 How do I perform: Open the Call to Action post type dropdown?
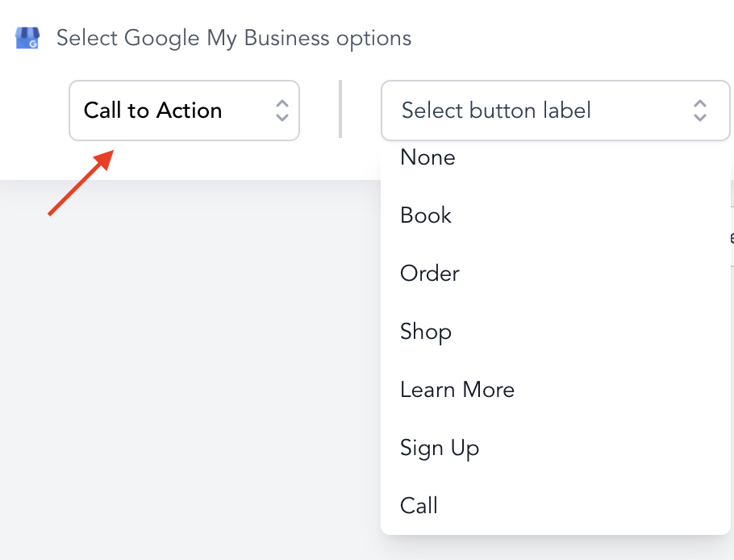(x=185, y=111)
